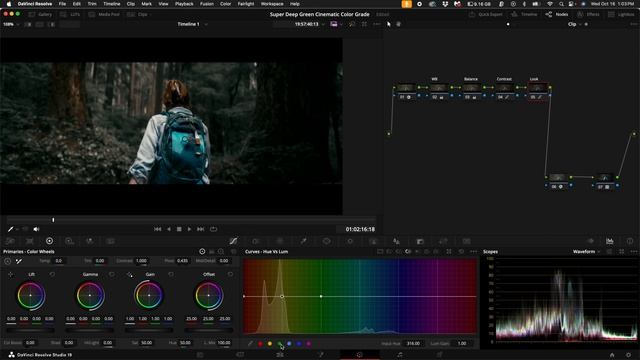Viewport: 640px width, 360px height.
Task: Select the green hue preset dot
Action: (x=280, y=344)
